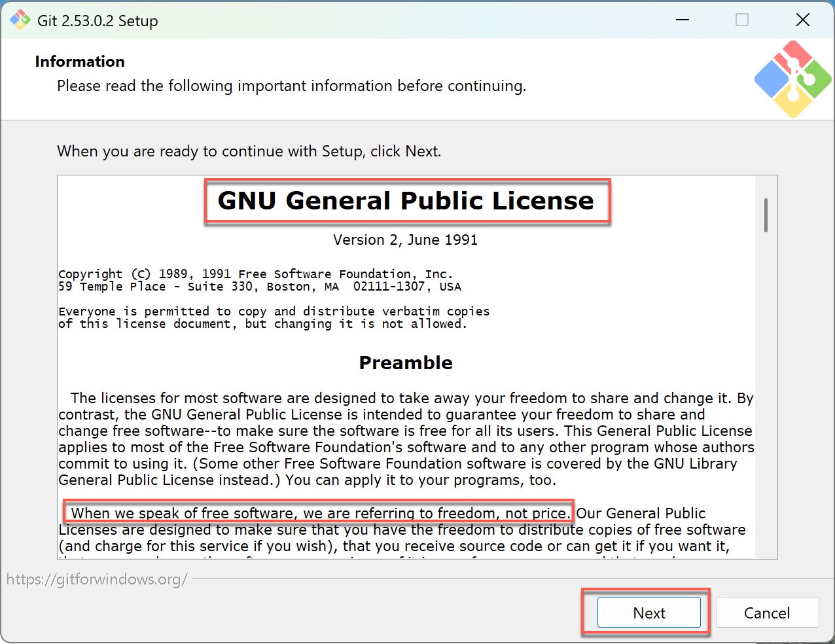Click the Information page heading

(x=80, y=62)
